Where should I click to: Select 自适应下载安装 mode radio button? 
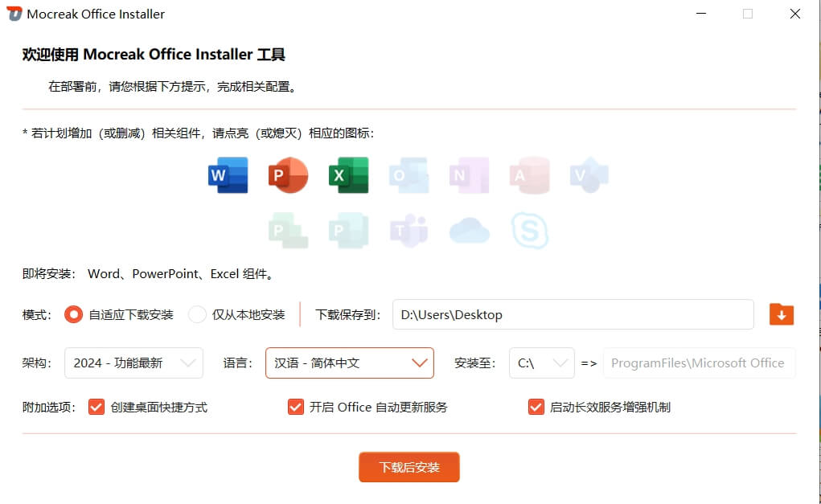[73, 314]
